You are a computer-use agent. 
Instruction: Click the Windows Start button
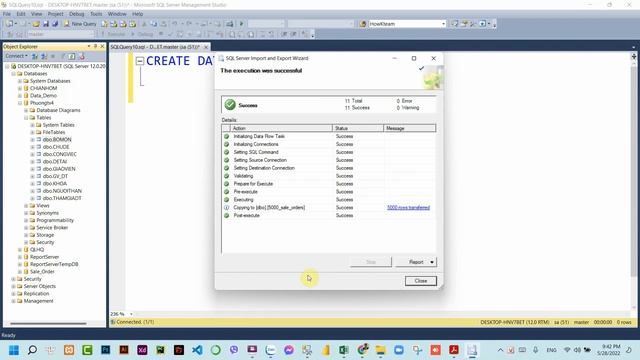14,350
